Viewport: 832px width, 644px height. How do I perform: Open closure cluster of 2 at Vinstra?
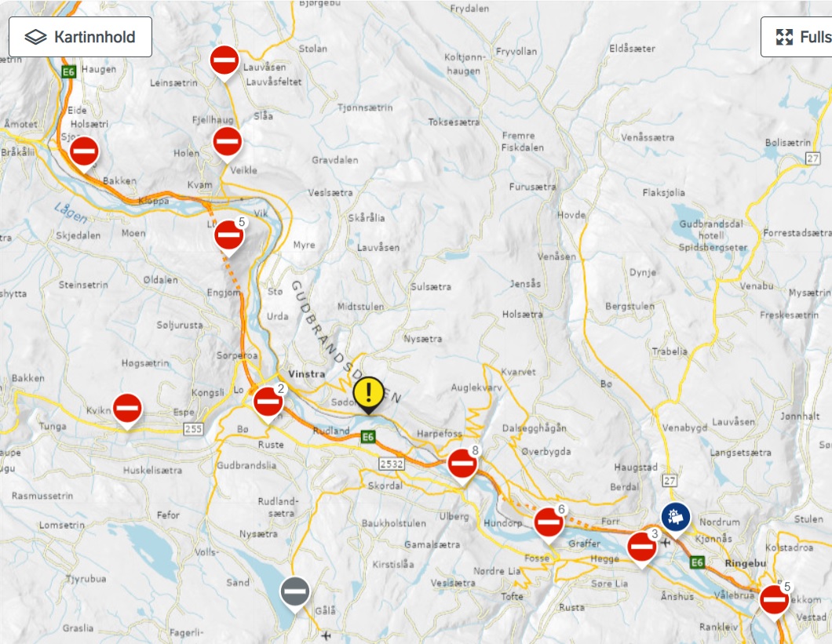point(268,404)
